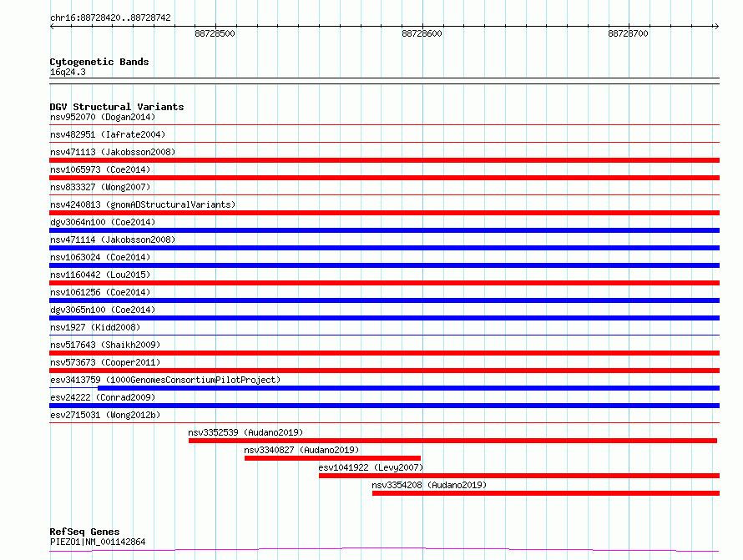Select nsv1063024 (Coe2014) label
This screenshot has height=560, width=743.
100,257
